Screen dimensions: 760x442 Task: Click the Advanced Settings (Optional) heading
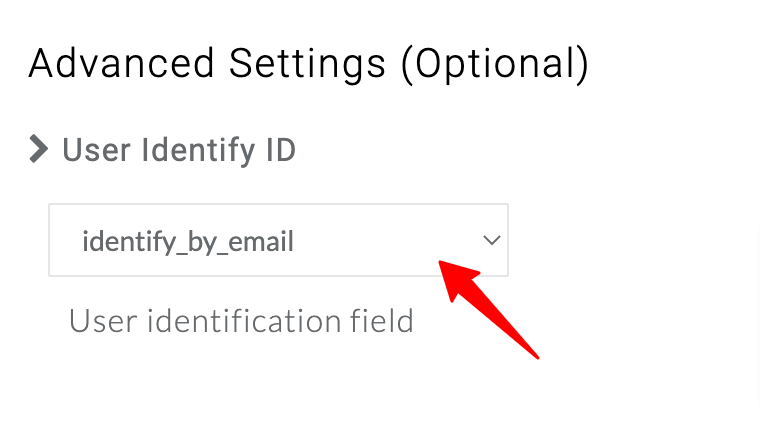click(x=309, y=64)
